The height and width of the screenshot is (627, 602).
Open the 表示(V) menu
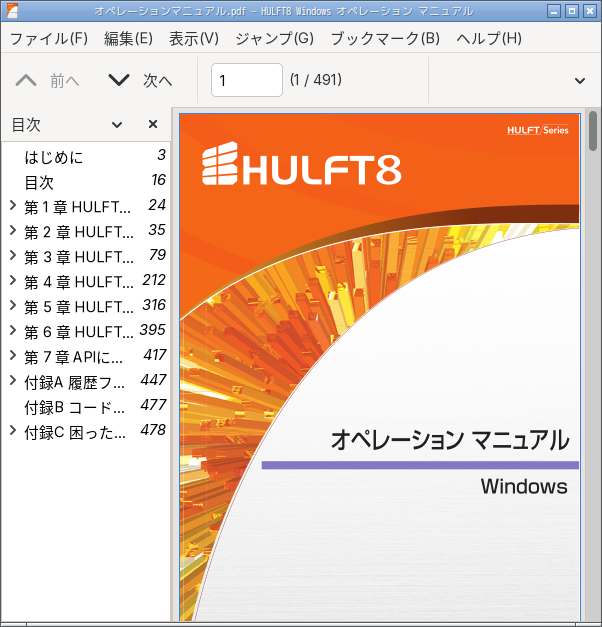194,38
